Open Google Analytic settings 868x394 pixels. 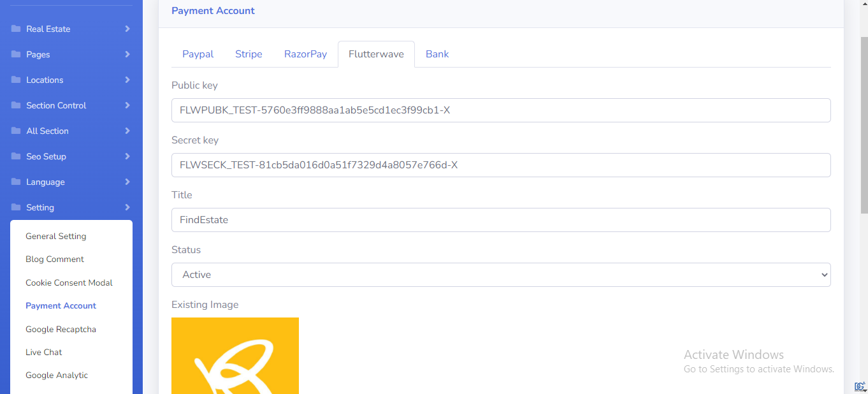(x=57, y=375)
